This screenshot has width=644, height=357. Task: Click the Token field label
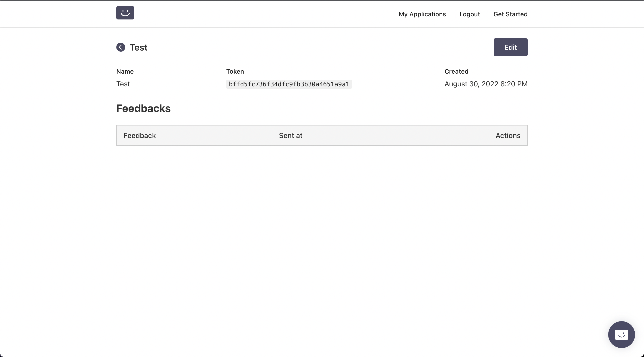235,72
